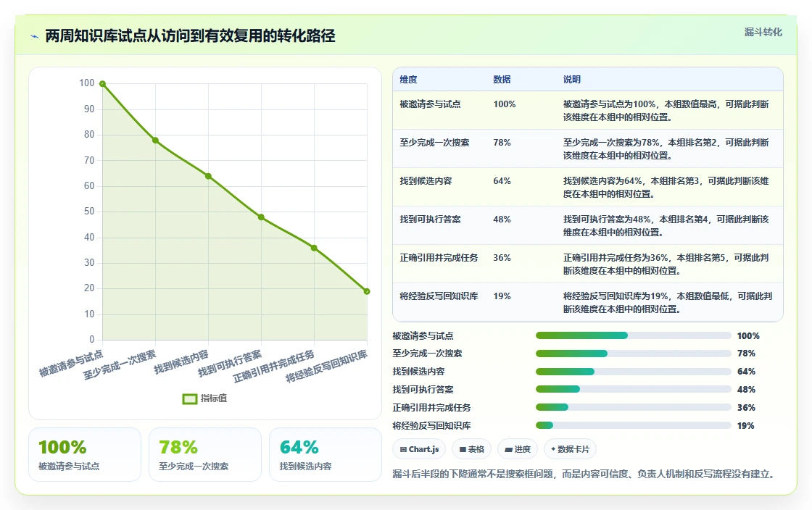Click the 48% progress percentage label
The height and width of the screenshot is (510, 812).
[x=746, y=390]
